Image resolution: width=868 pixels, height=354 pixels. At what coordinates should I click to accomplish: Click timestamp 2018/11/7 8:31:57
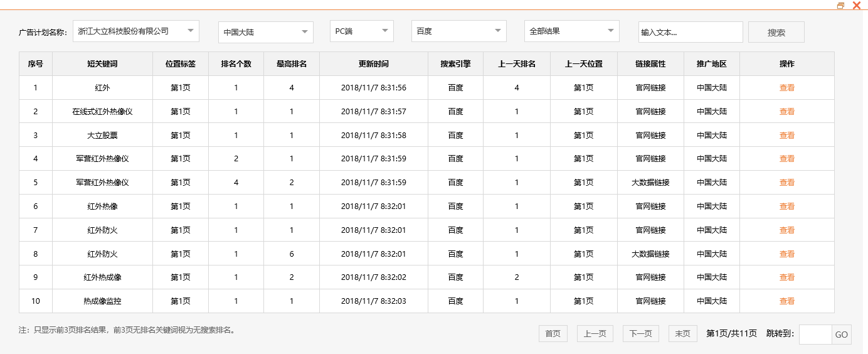pos(374,112)
